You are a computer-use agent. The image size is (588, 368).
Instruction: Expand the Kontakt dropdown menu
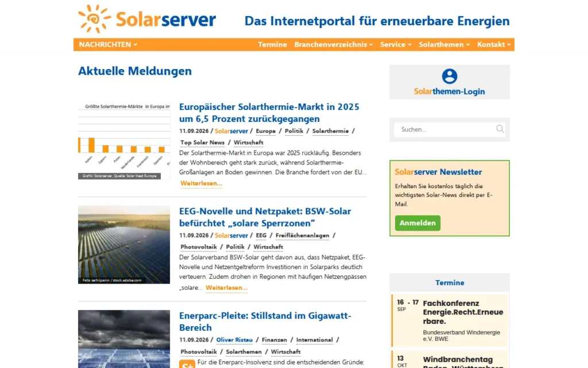(493, 44)
